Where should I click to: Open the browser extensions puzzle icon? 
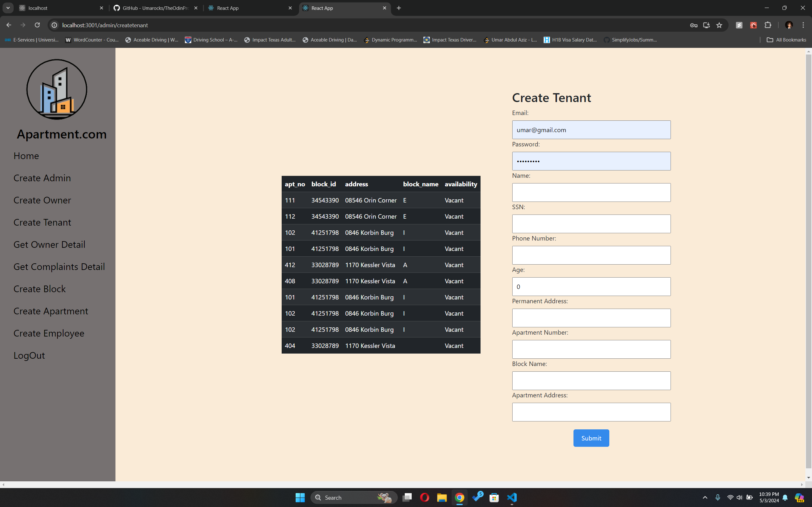(x=768, y=25)
